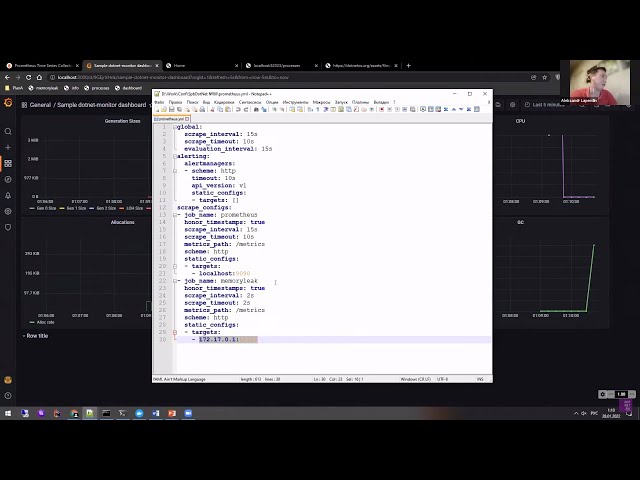
Task: Click the Zoom In toolbar icon
Action: 275,109
